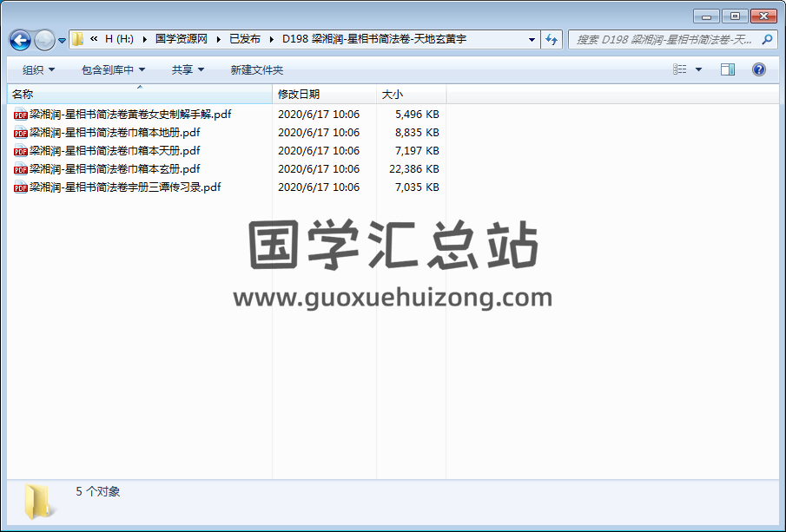The width and height of the screenshot is (786, 532).
Task: Change view using the view icon
Action: (x=680, y=69)
